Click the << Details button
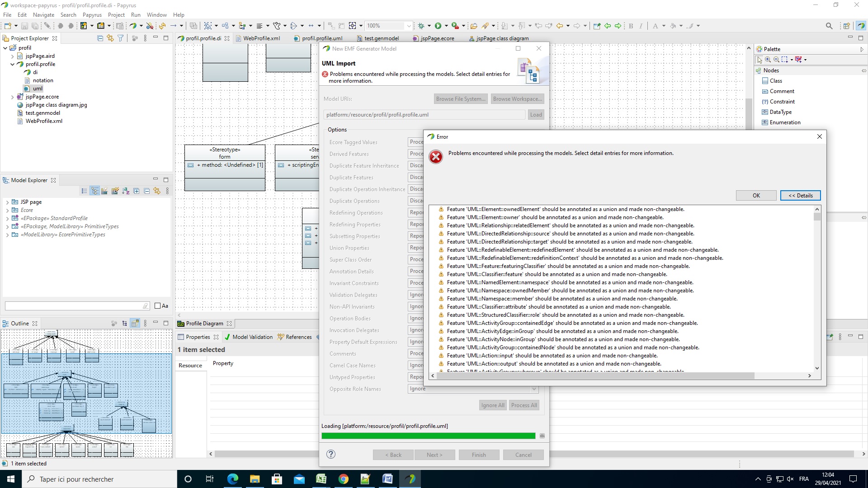The image size is (868, 488). (x=800, y=195)
